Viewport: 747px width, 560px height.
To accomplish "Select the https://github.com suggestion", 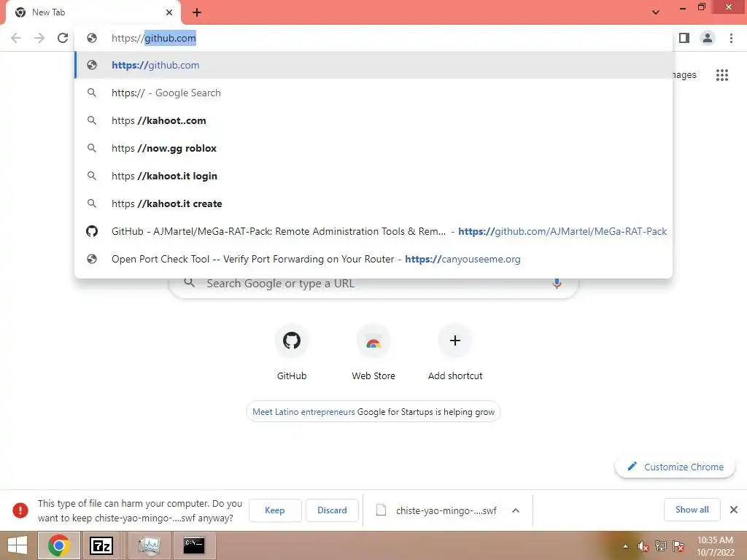I will click(373, 65).
